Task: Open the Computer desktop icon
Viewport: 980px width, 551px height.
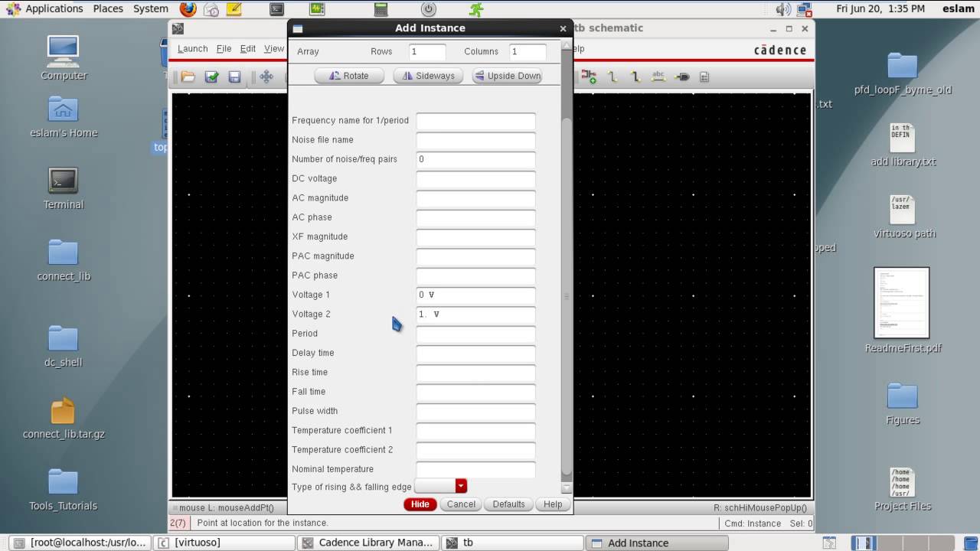Action: pyautogui.click(x=64, y=58)
